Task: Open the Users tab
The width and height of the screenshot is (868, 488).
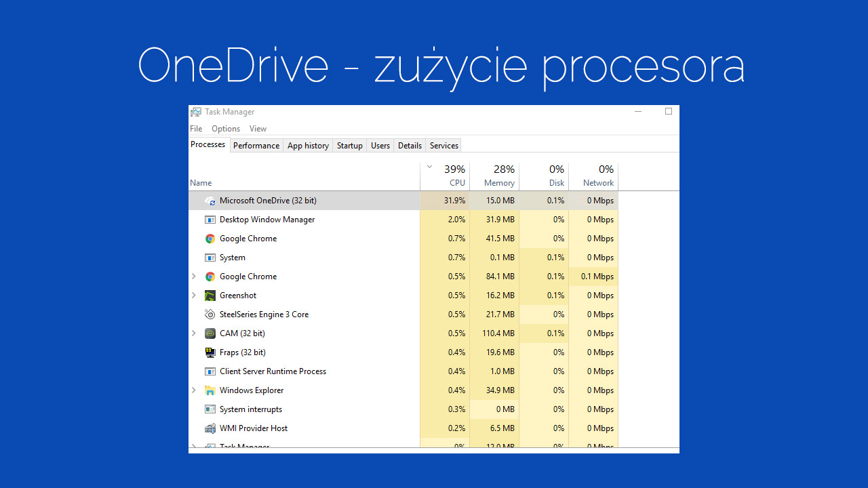Action: pos(380,146)
